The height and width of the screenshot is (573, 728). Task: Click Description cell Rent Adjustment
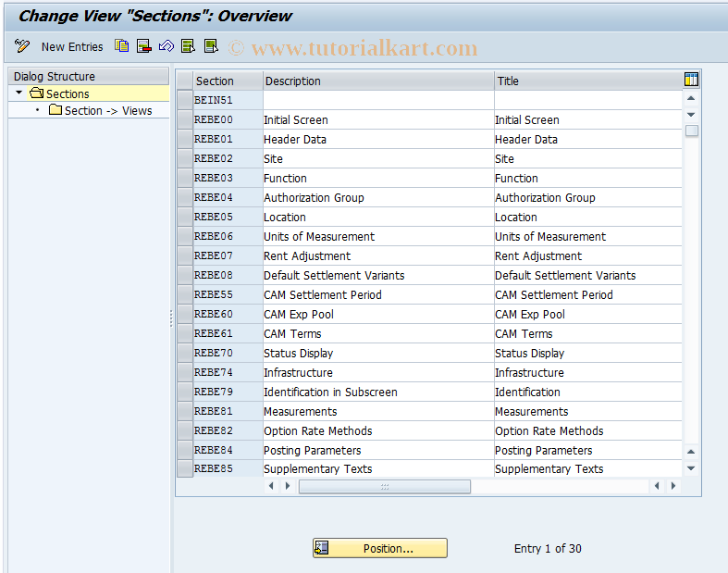tap(378, 256)
